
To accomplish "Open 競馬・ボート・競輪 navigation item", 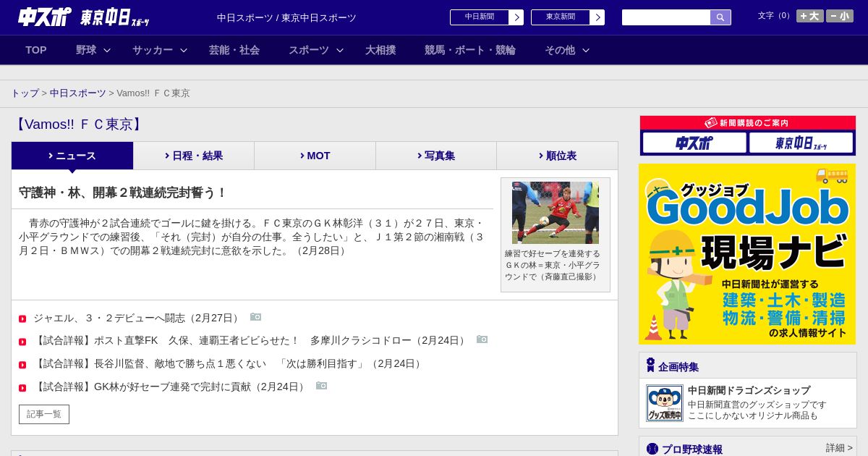I will 470,50.
